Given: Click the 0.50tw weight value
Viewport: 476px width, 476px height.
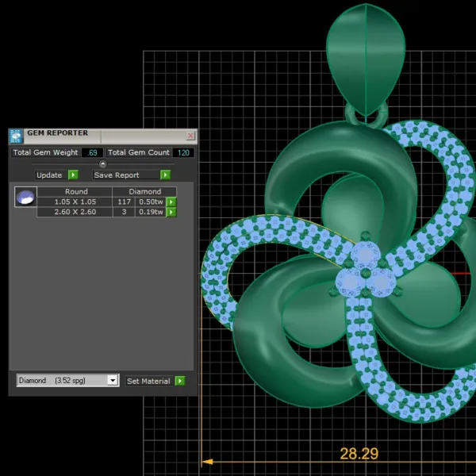Looking at the screenshot, I should click(151, 202).
